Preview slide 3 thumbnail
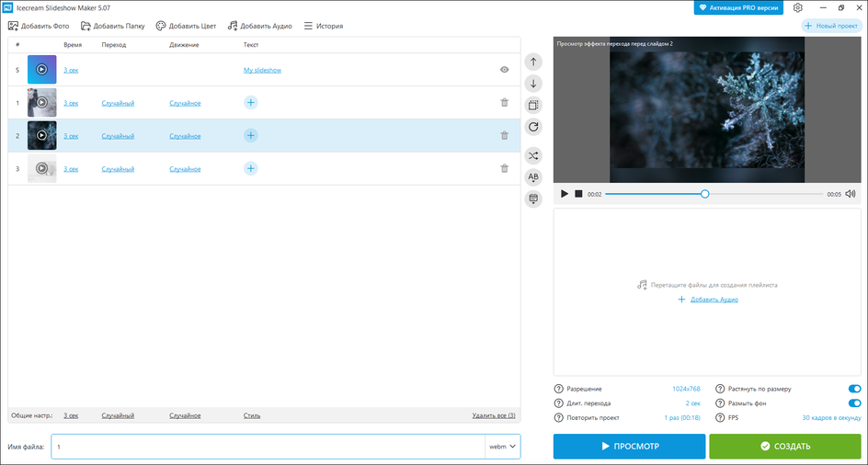This screenshot has width=868, height=465. coord(41,168)
